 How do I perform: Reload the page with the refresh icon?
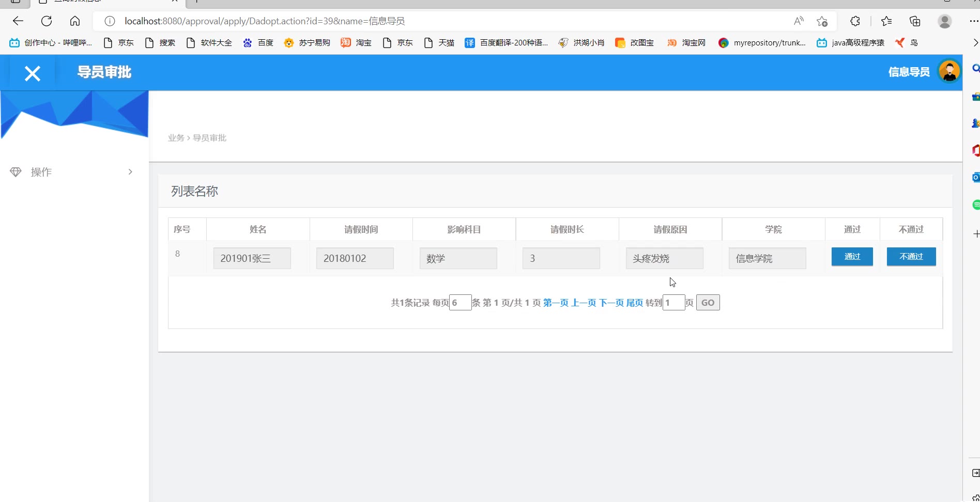pos(47,21)
